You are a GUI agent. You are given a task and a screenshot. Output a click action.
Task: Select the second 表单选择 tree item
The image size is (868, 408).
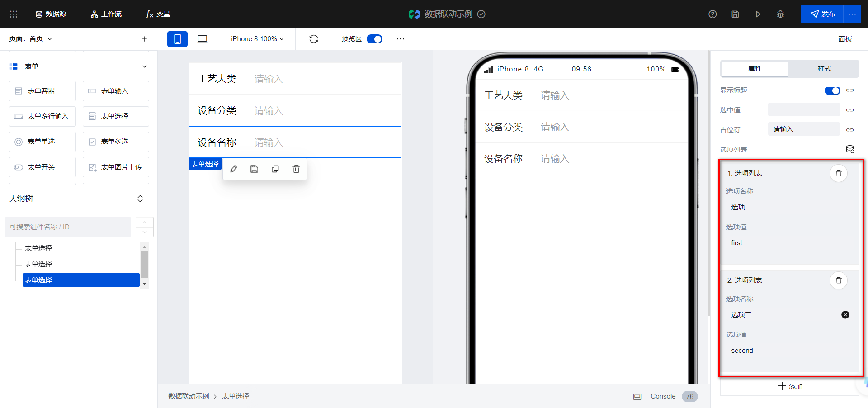[x=38, y=264]
